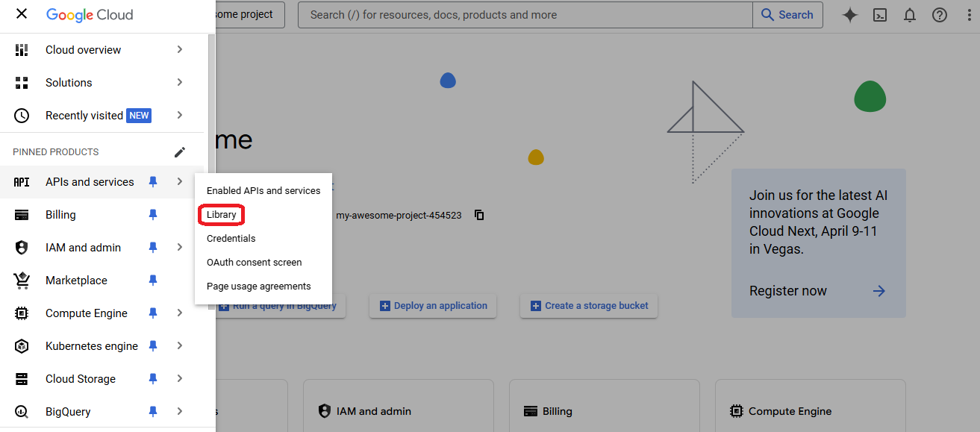Click the Marketplace cart icon

tap(22, 281)
